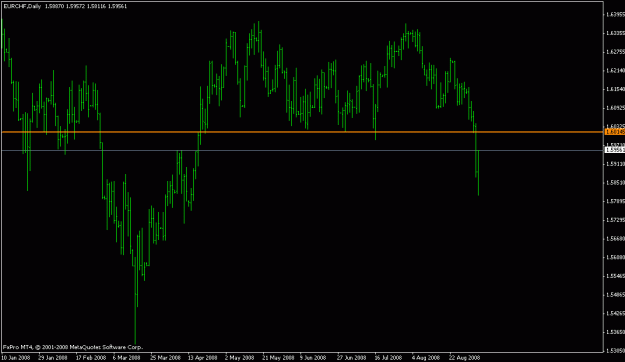The image size is (625, 362).
Task: Click the 22 Aug 2008 date label
Action: tap(464, 358)
